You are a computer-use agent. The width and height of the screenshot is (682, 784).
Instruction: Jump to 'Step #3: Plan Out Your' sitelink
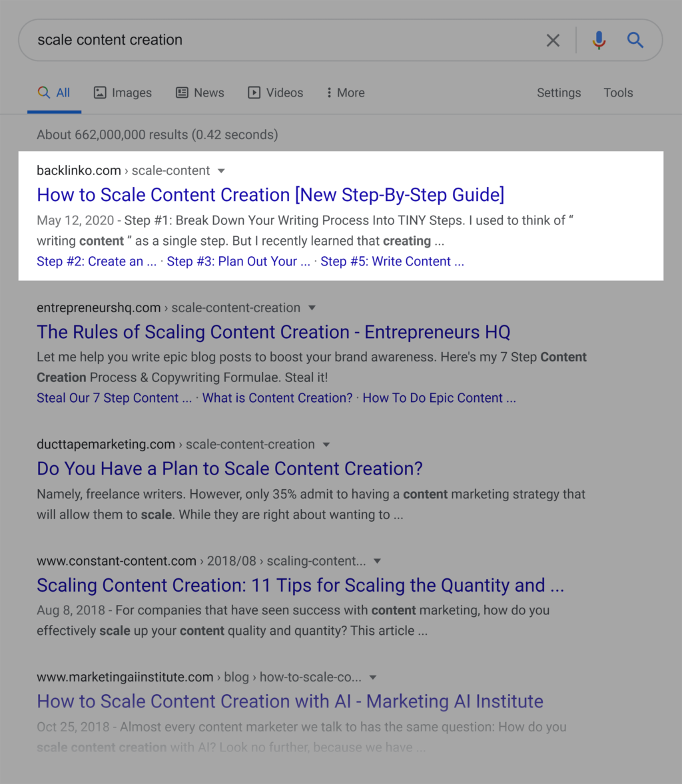[x=238, y=262]
